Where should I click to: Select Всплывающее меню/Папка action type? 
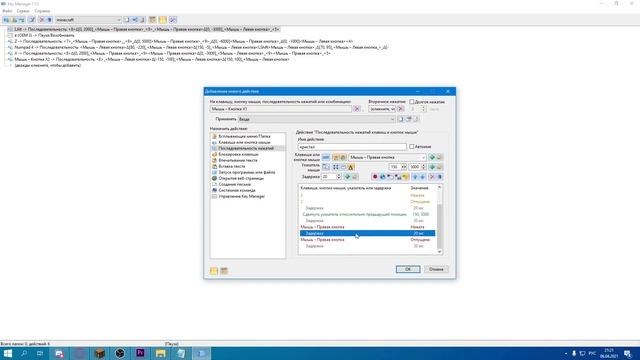(x=244, y=136)
